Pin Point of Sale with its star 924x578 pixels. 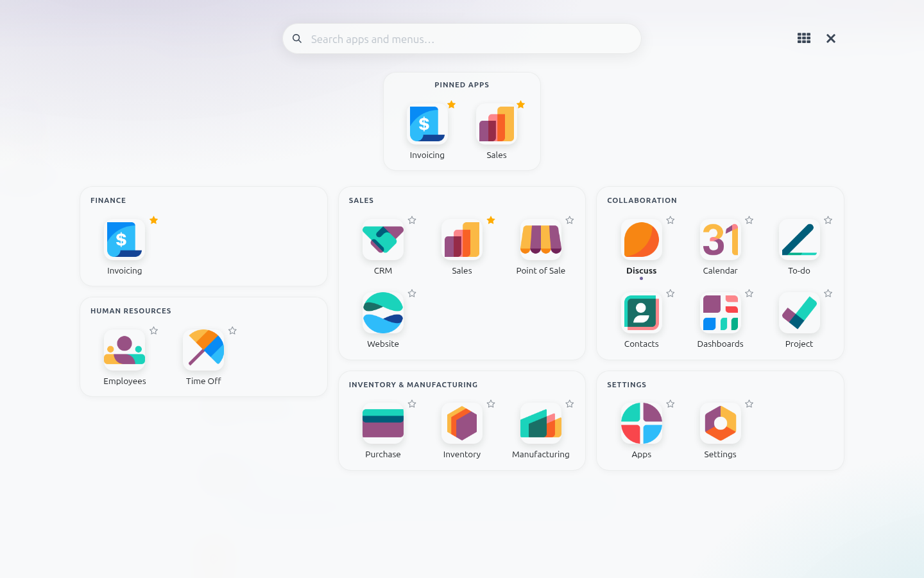click(x=570, y=220)
